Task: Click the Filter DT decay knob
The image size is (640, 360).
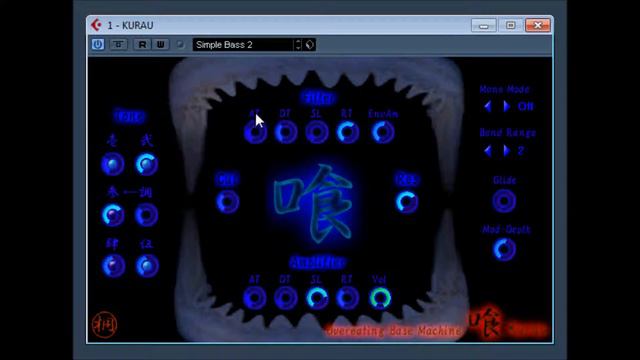Action: coord(286,132)
